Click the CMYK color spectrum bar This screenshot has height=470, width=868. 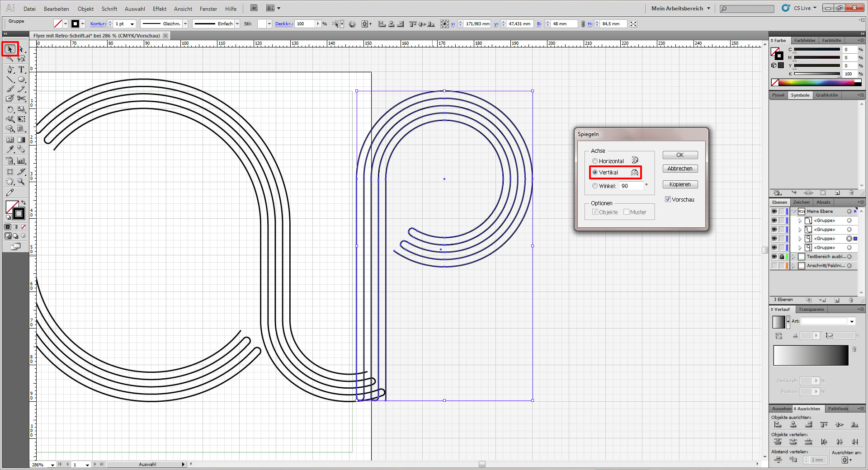(816, 82)
